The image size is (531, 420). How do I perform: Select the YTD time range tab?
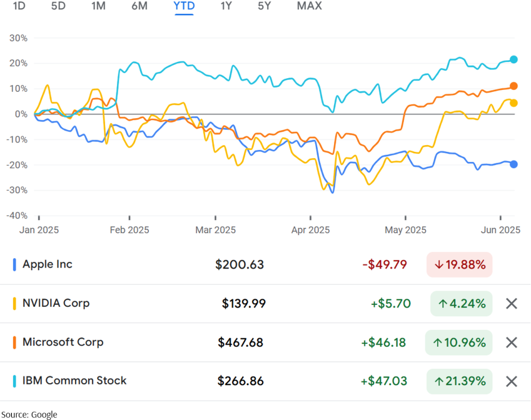point(184,6)
